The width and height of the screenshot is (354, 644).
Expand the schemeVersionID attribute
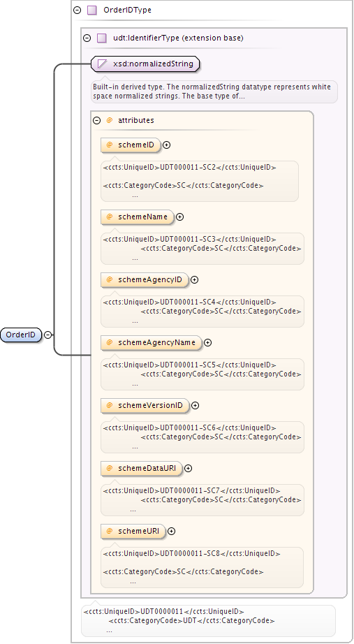pos(195,405)
